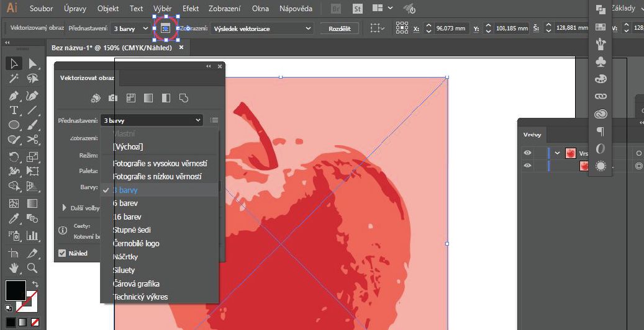This screenshot has width=644, height=330.
Task: Switch to the Bez názvu-1 document tab
Action: tap(112, 48)
